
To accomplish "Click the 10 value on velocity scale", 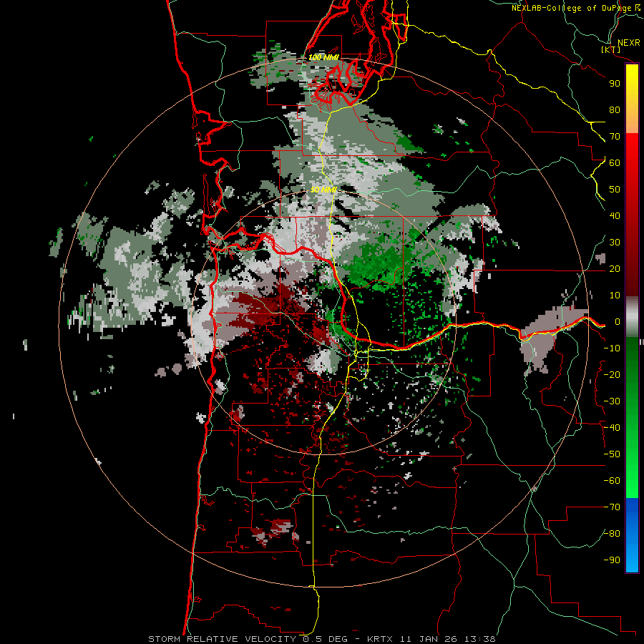I will pos(615,296).
